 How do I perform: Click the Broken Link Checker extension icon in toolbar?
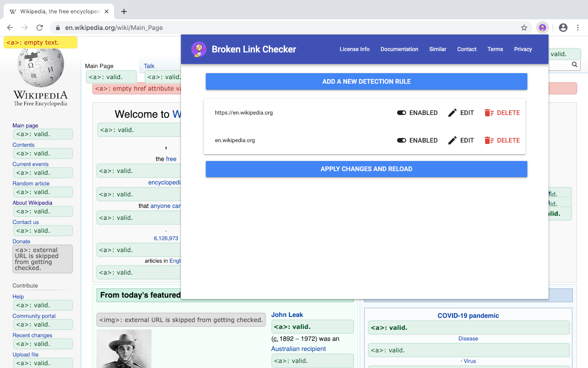543,28
